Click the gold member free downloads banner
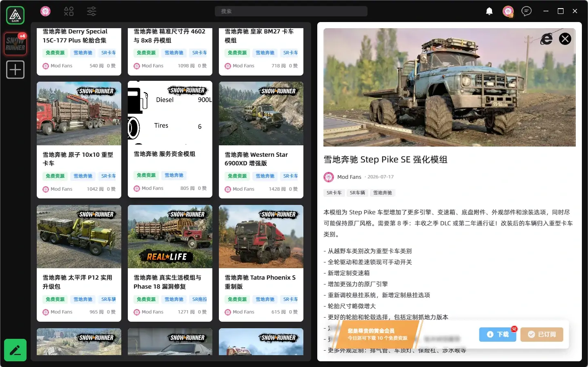 378,334
